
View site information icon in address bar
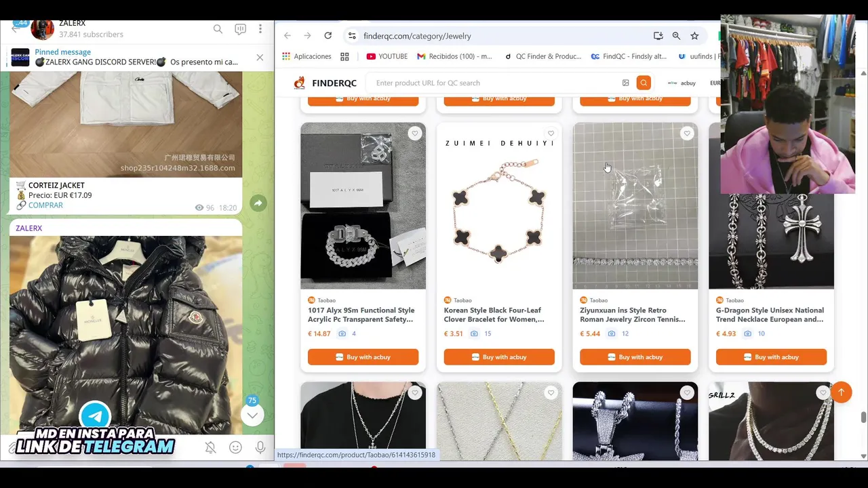click(x=351, y=36)
